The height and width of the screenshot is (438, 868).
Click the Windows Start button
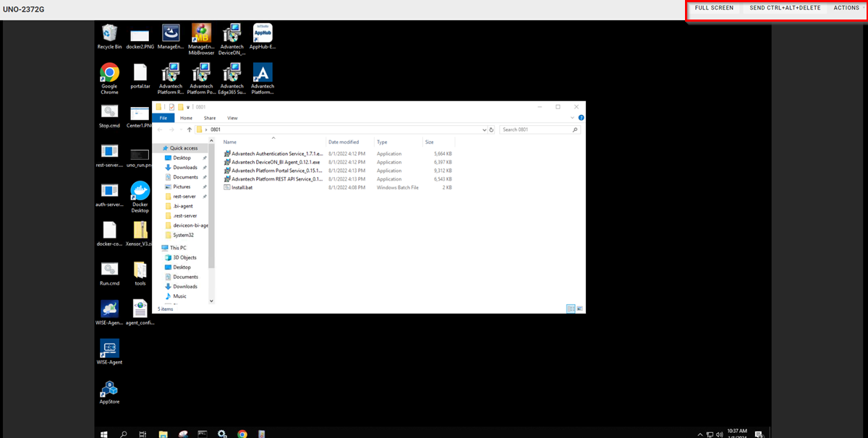pos(102,433)
